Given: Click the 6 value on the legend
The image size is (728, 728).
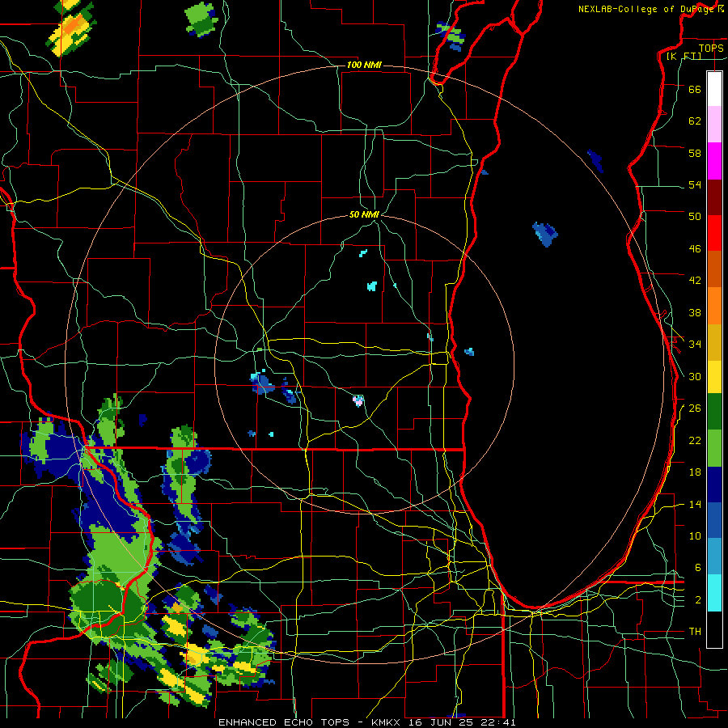Looking at the screenshot, I should [x=698, y=568].
